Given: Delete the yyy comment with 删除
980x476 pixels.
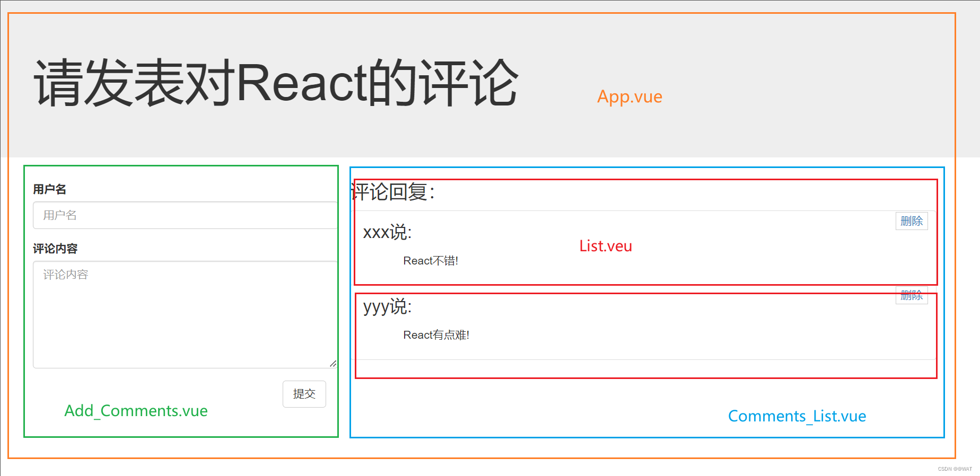Looking at the screenshot, I should pos(912,295).
